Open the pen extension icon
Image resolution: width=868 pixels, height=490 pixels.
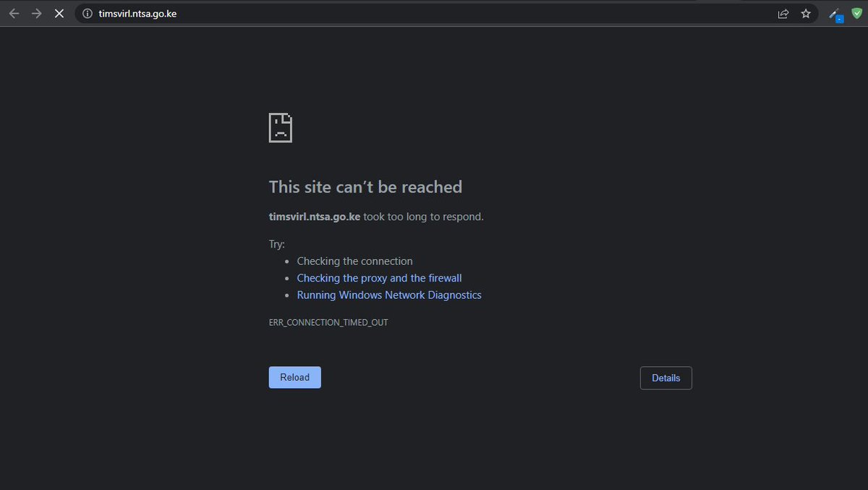pyautogui.click(x=835, y=14)
